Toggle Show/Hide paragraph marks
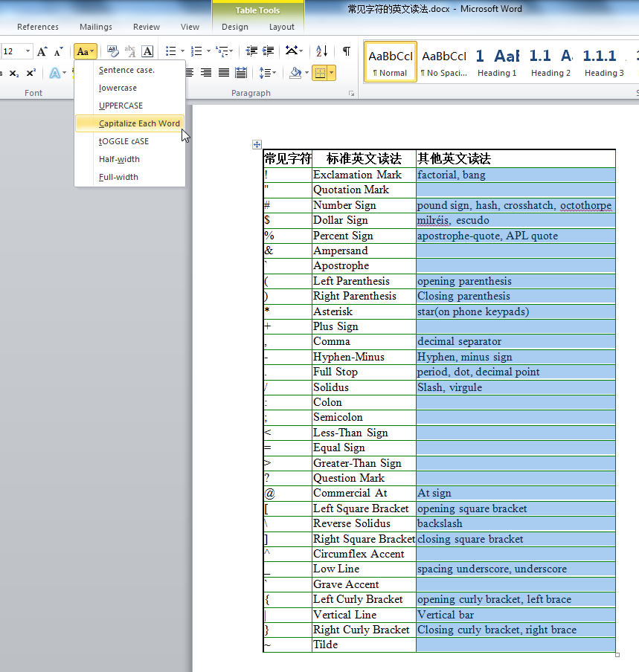639x672 pixels. [347, 51]
